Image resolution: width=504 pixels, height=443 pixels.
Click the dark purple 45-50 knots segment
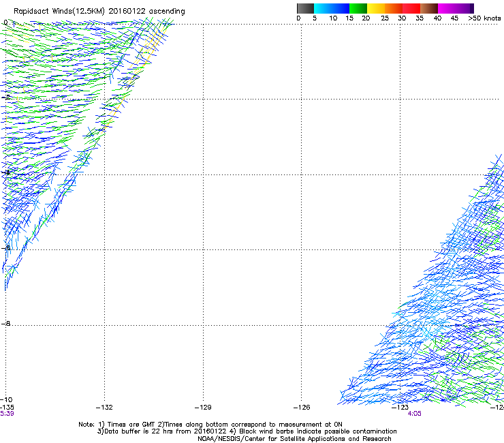464,8
